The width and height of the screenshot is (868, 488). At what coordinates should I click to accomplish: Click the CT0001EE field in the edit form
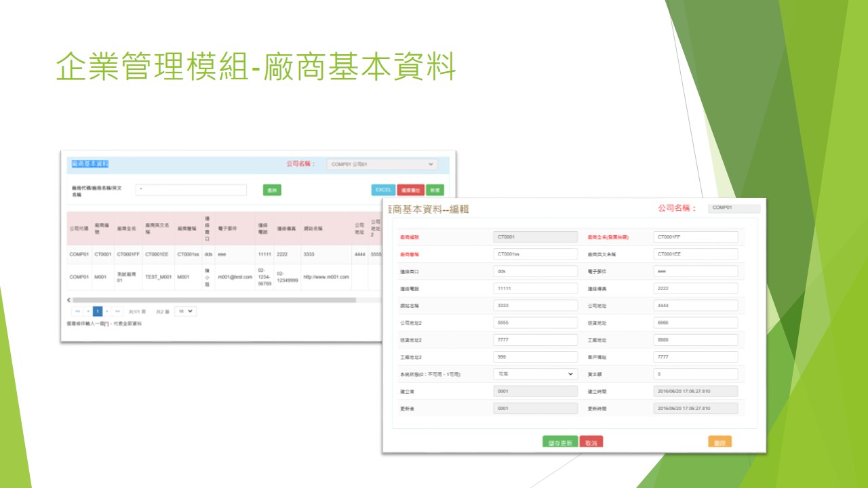click(696, 253)
